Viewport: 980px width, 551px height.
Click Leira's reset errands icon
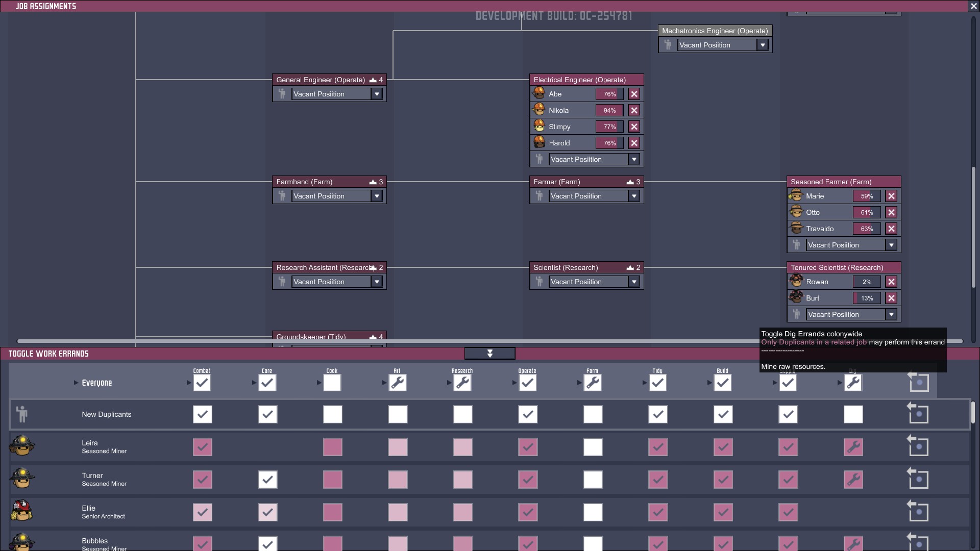point(918,446)
